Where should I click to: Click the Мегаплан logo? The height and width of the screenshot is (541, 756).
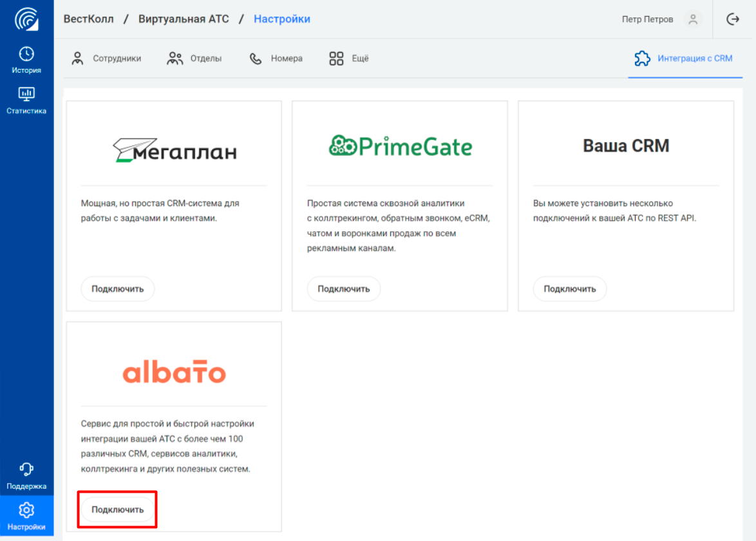(x=175, y=150)
